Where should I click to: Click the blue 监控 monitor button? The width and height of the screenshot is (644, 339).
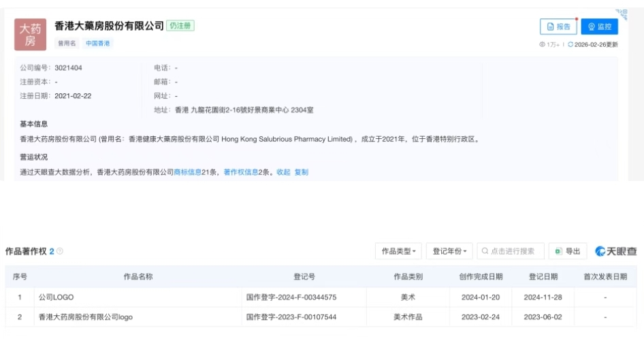pos(599,27)
